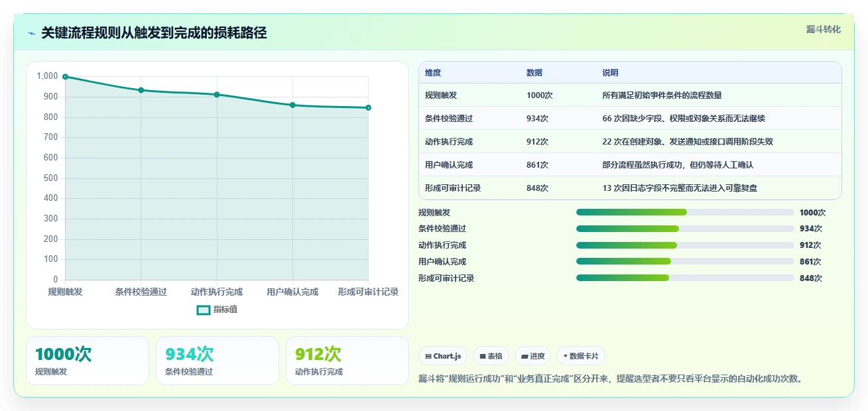Click 动作执行完成 in the table's first column
This screenshot has width=868, height=411.
449,142
